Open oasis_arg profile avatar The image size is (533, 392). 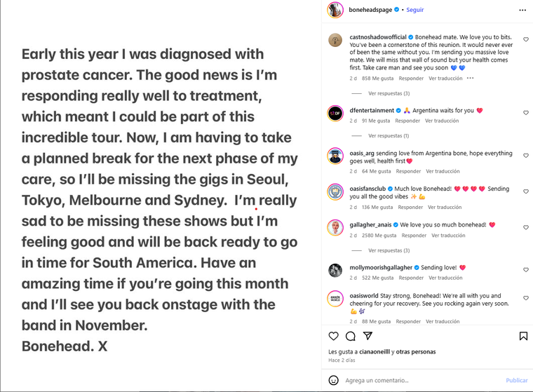[x=335, y=156]
